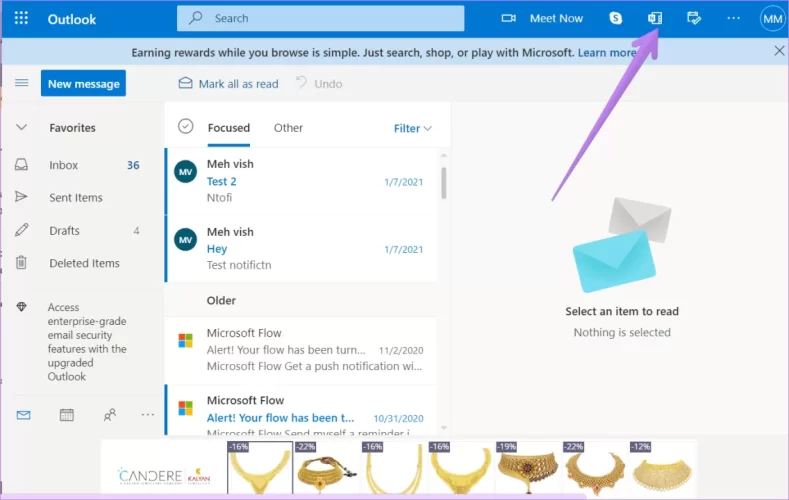
Task: Click the New message button
Action: pos(83,83)
